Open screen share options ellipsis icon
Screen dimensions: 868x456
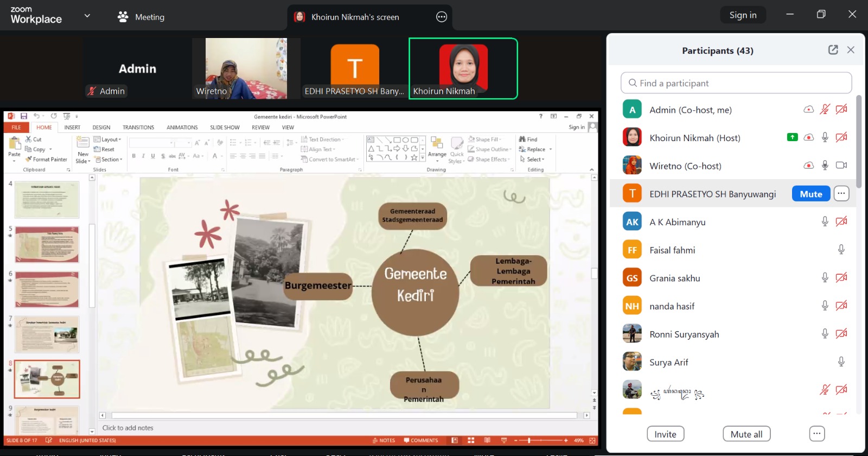tap(442, 17)
